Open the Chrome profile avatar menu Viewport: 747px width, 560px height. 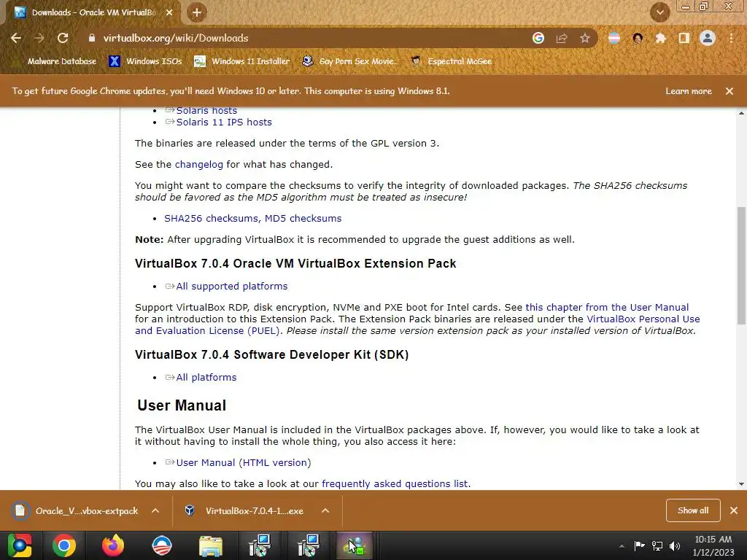pos(708,38)
